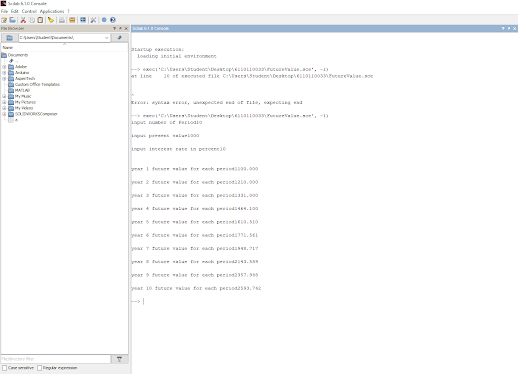Select the Documents root label

(18, 55)
